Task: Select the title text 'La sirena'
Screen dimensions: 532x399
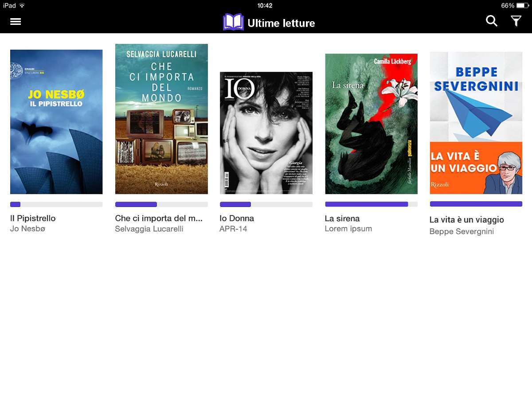Action: point(342,219)
